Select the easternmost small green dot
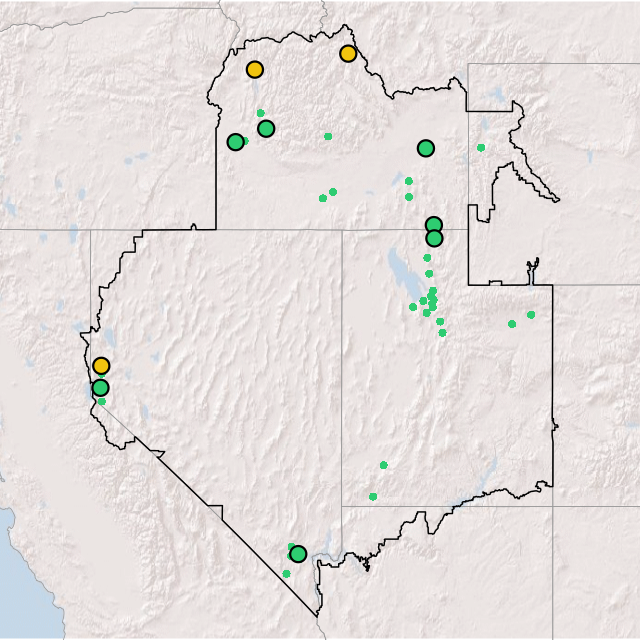 coord(531,315)
